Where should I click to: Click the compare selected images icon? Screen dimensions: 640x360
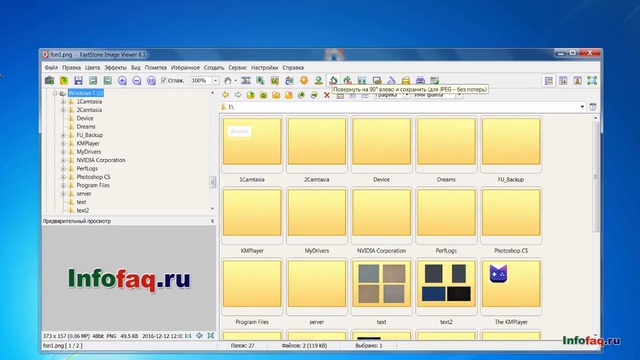click(362, 80)
